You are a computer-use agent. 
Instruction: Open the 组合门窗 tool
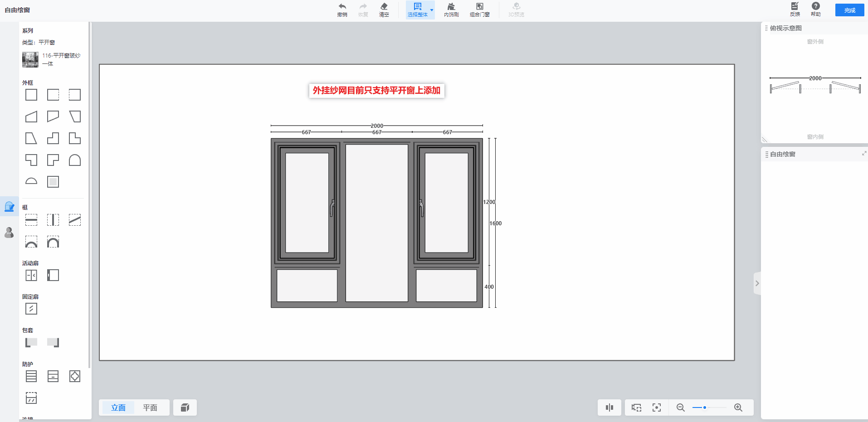(x=479, y=10)
